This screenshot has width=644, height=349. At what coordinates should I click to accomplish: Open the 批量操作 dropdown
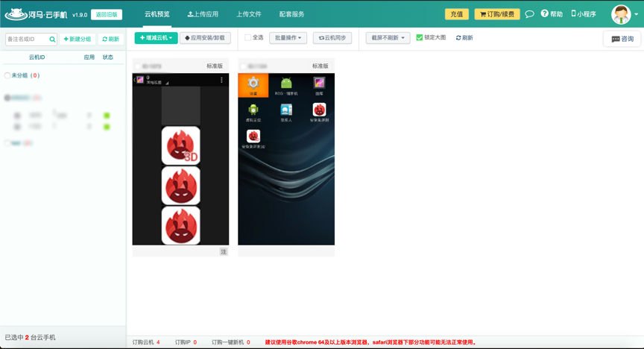pos(288,37)
